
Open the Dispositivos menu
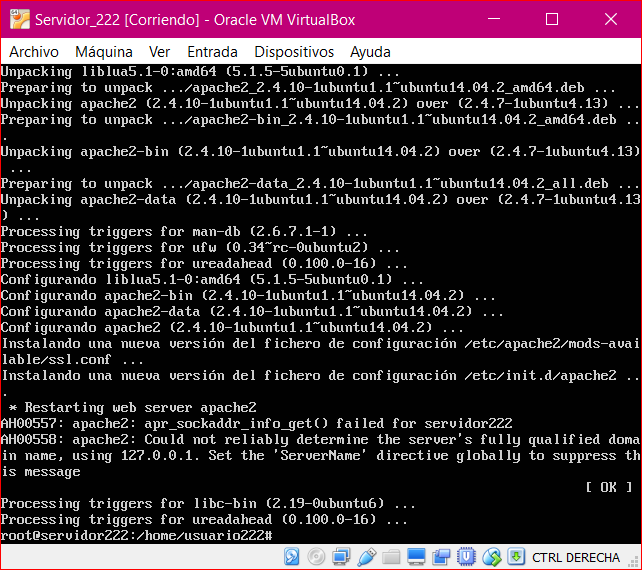(294, 52)
